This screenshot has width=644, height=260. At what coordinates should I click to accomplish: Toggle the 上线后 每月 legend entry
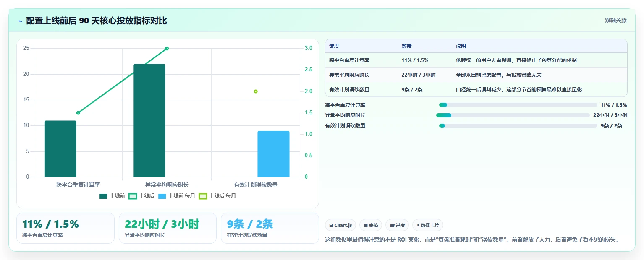click(217, 196)
